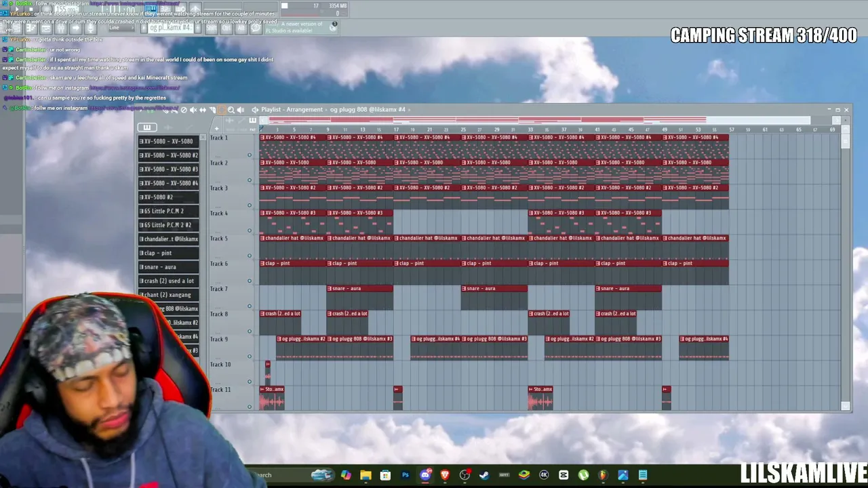Open clip menu of snare - aura at bar 9

tap(330, 289)
